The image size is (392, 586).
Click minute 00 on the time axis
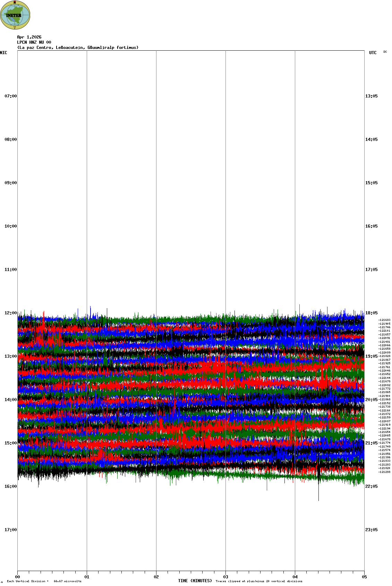pyautogui.click(x=18, y=577)
